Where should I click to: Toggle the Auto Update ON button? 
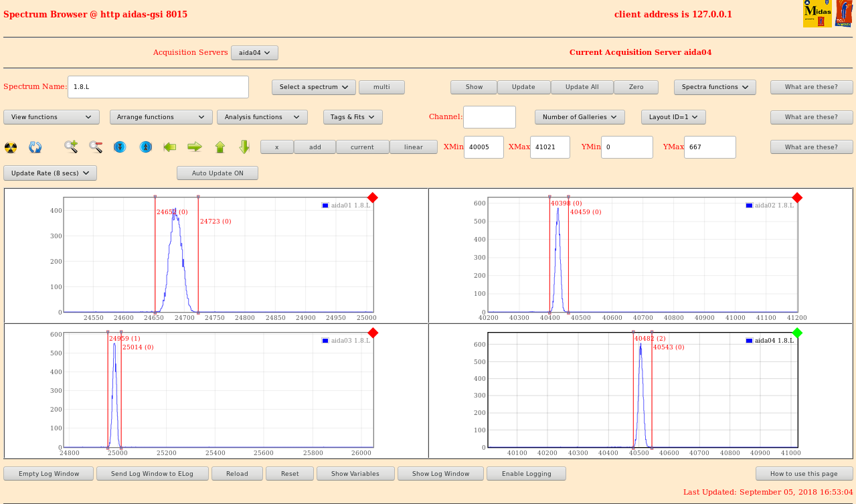pyautogui.click(x=217, y=173)
